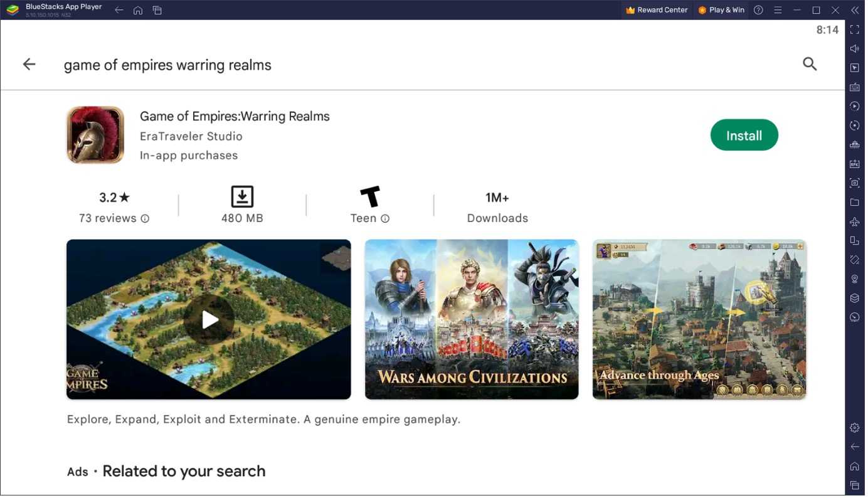Open the Play & Win tab
868x498 pixels.
721,10
